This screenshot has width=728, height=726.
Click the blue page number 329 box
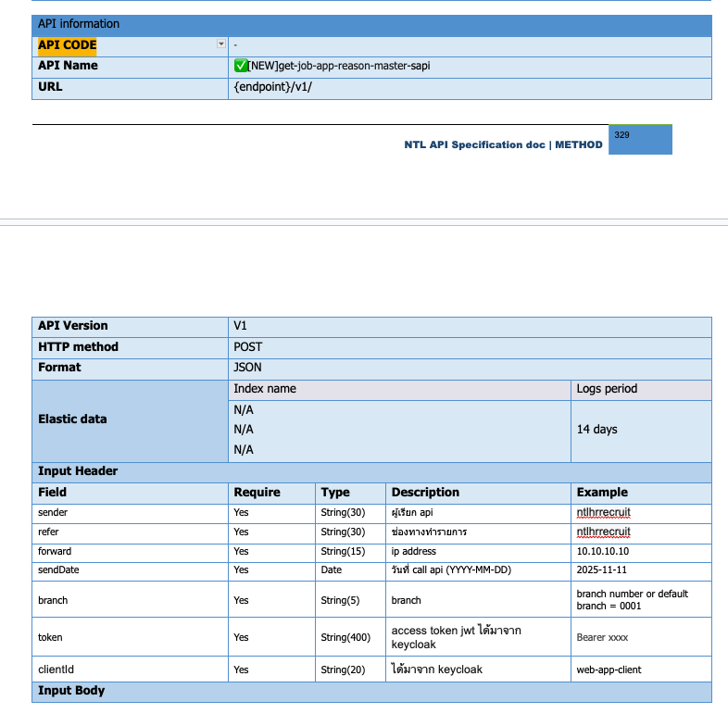(640, 140)
